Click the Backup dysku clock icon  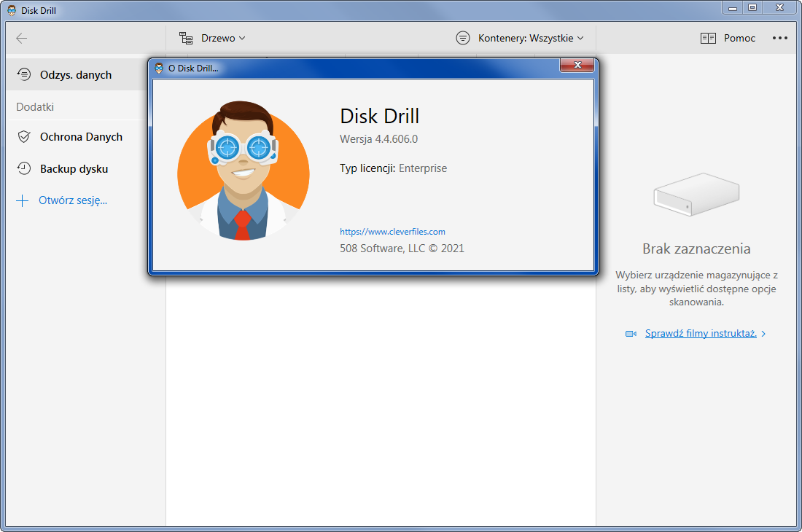coord(23,168)
